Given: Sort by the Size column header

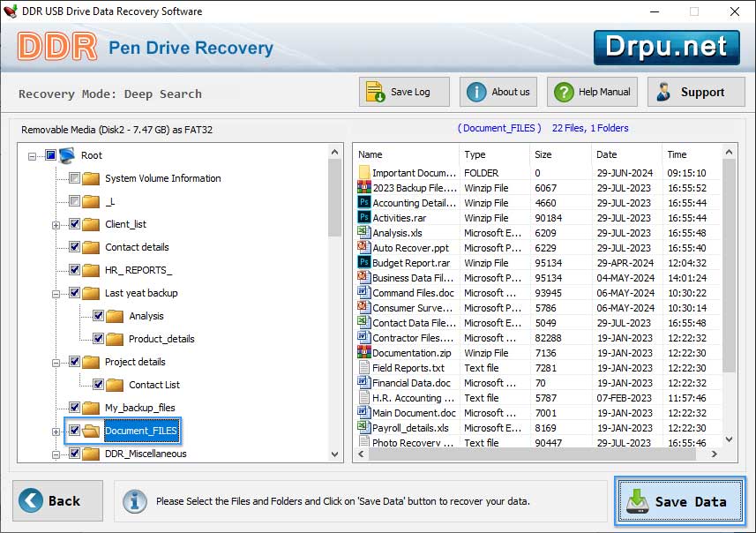Looking at the screenshot, I should pos(561,154).
